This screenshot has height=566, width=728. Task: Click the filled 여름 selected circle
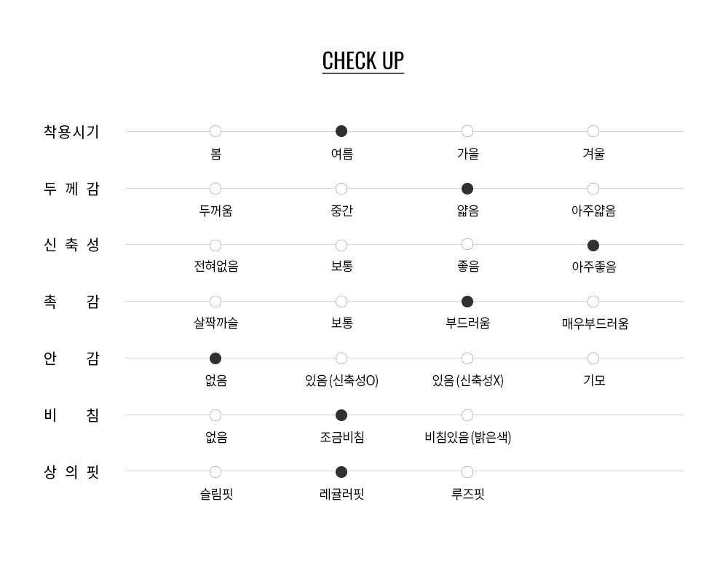point(341,132)
